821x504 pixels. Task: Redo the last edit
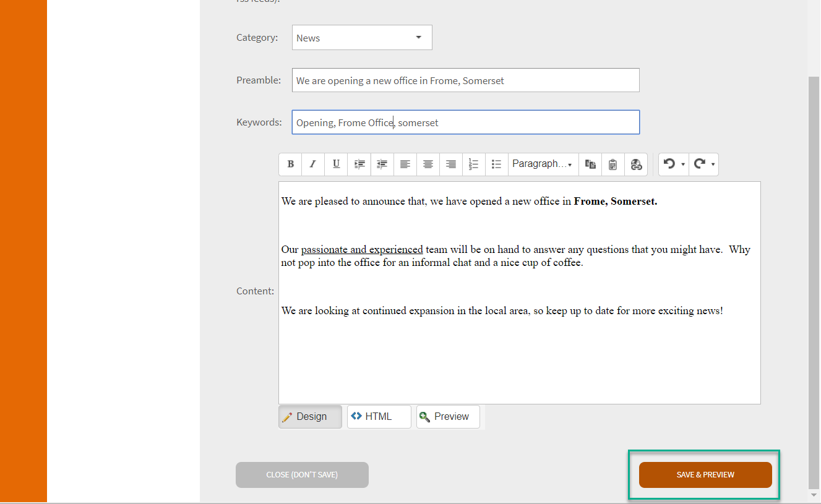click(x=699, y=164)
